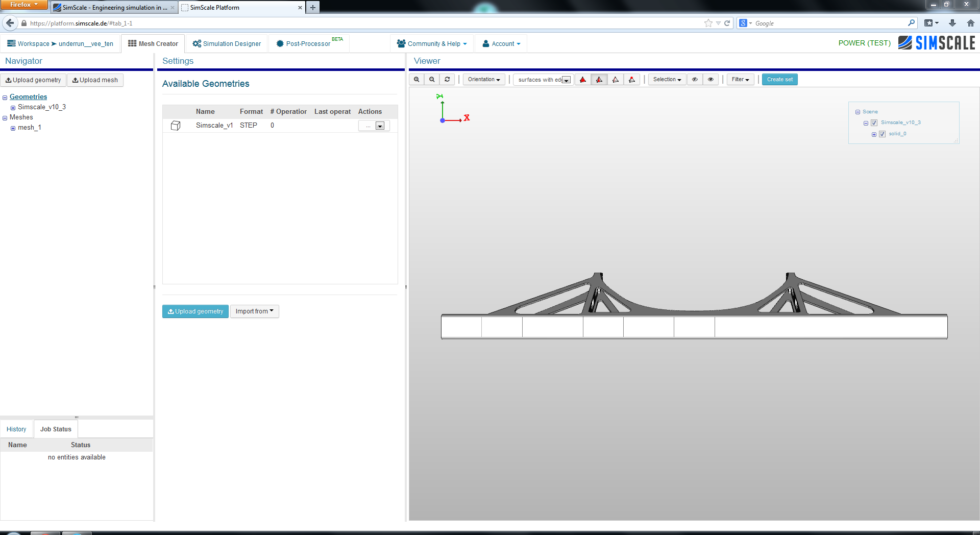Open Community & Help menu

(x=432, y=43)
